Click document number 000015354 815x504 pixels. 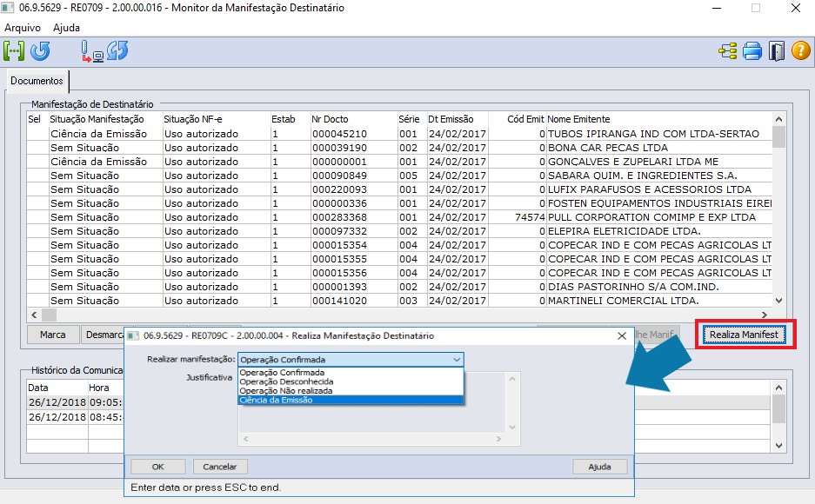[339, 245]
